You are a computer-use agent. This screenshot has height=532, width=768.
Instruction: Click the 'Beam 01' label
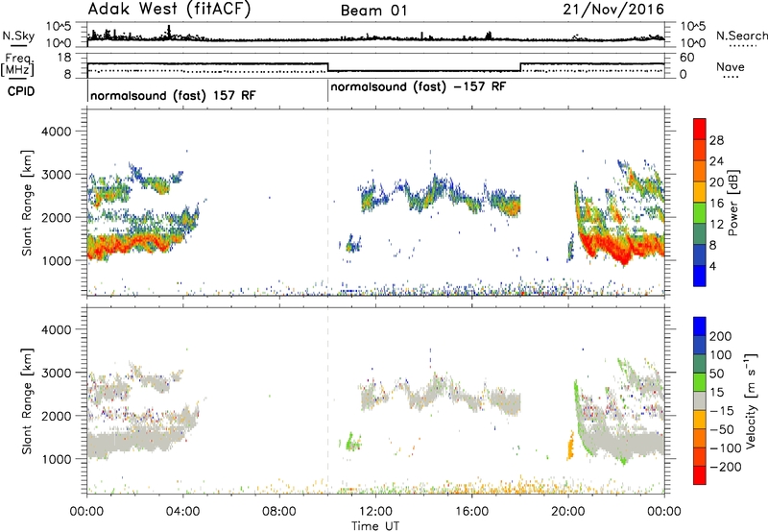tap(374, 11)
